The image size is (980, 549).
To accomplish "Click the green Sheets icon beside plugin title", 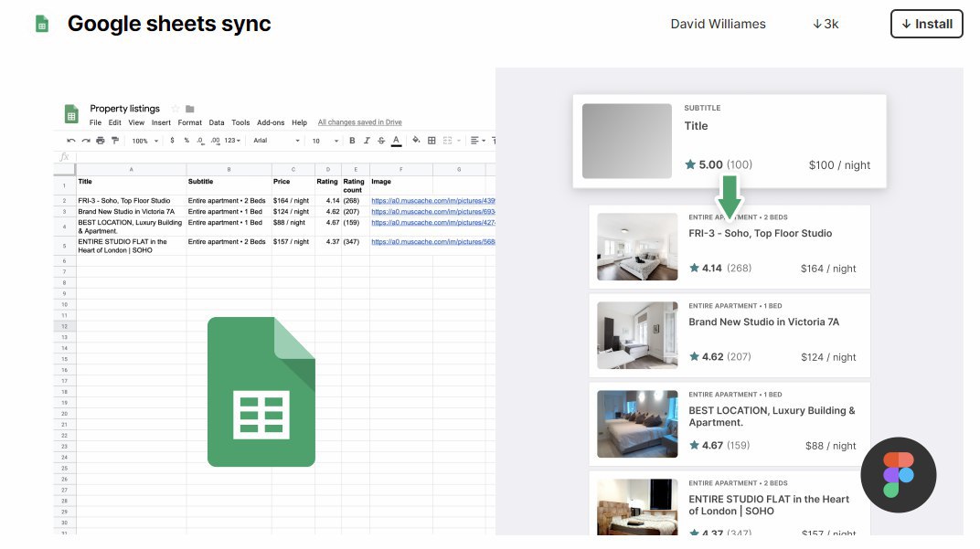I will 42,25.
